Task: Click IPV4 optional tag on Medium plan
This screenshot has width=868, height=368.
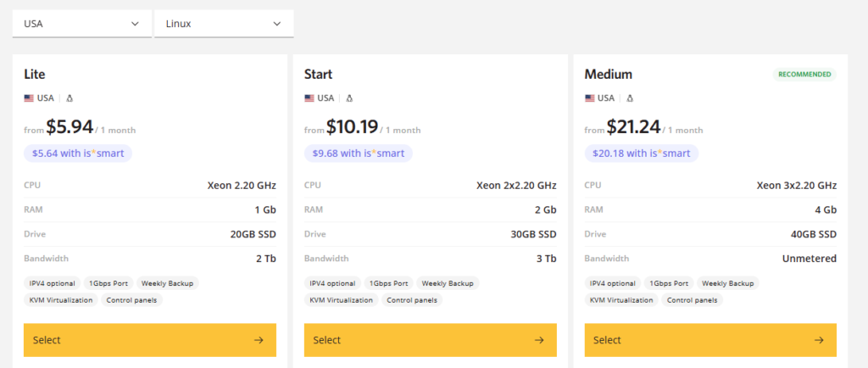Action: pyautogui.click(x=613, y=283)
